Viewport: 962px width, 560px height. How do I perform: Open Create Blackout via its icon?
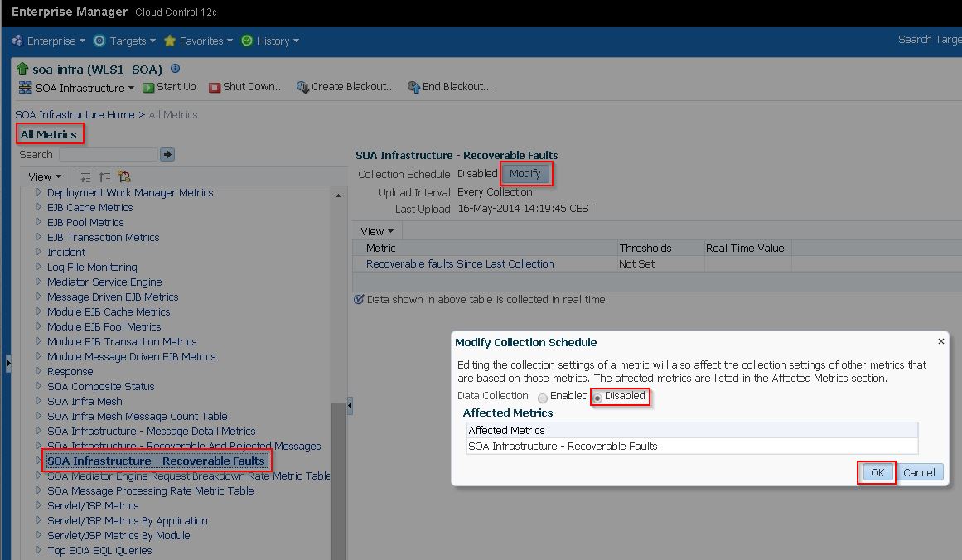point(302,86)
